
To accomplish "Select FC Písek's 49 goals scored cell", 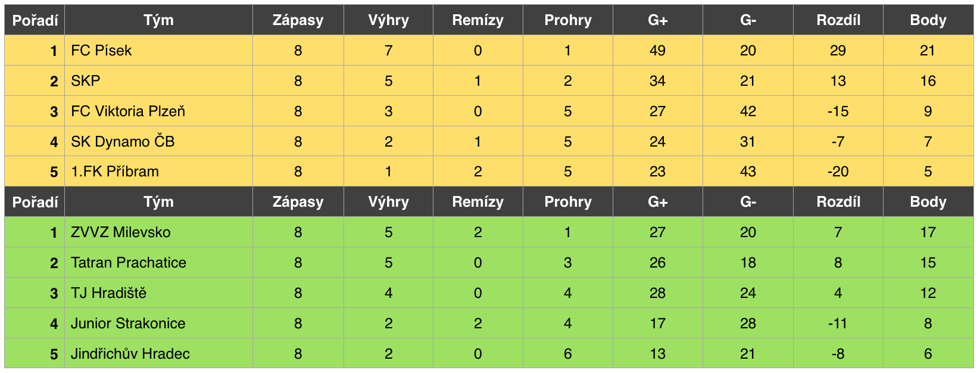I will [x=658, y=51].
